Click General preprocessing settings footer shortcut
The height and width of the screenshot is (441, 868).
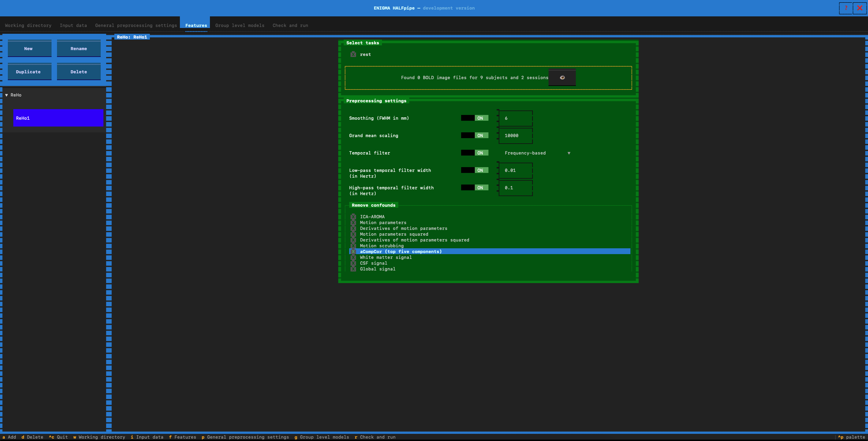(245, 437)
